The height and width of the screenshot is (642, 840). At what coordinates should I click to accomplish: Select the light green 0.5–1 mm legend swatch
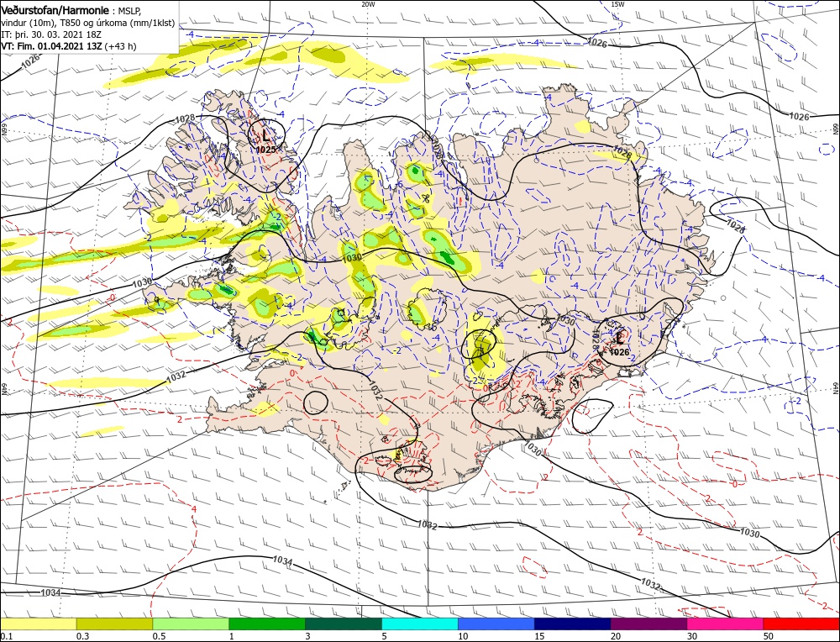point(191,624)
